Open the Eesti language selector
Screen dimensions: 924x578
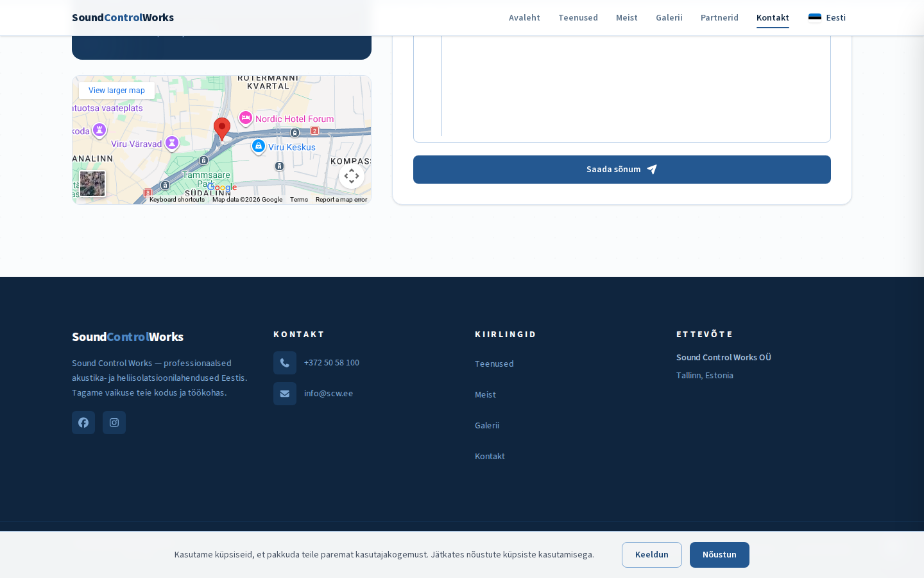click(x=827, y=17)
